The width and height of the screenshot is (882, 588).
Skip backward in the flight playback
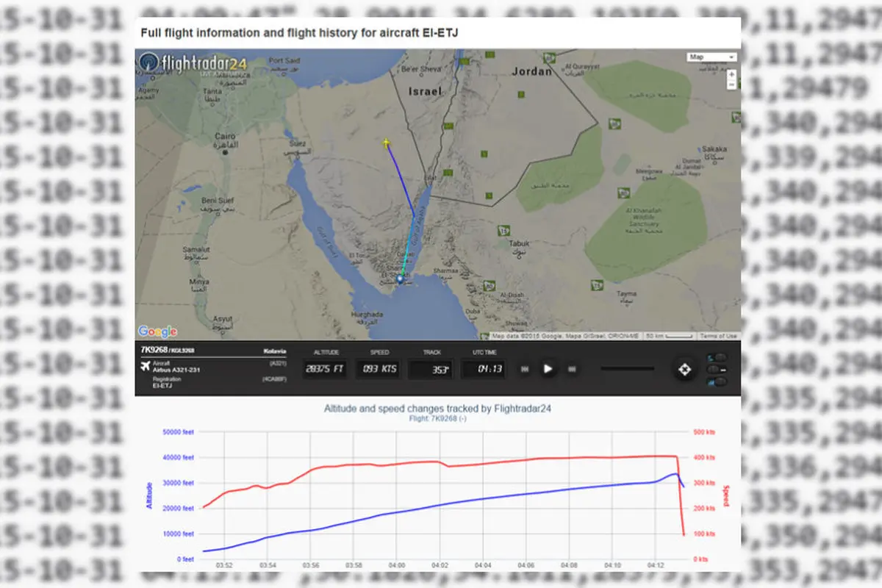pyautogui.click(x=525, y=369)
